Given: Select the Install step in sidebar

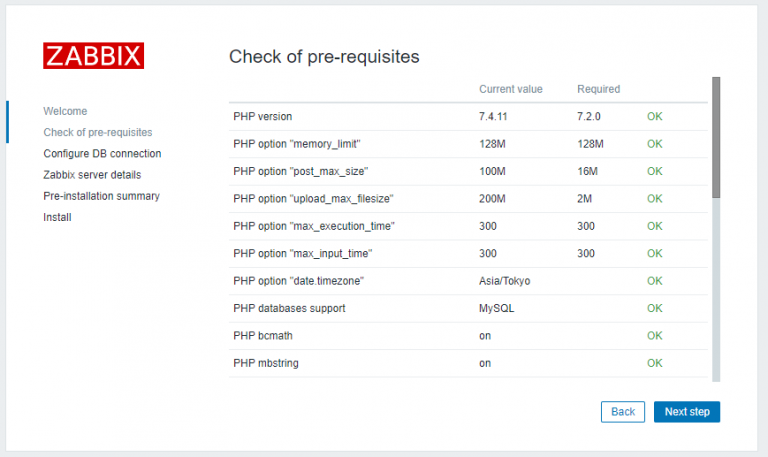Looking at the screenshot, I should (57, 217).
